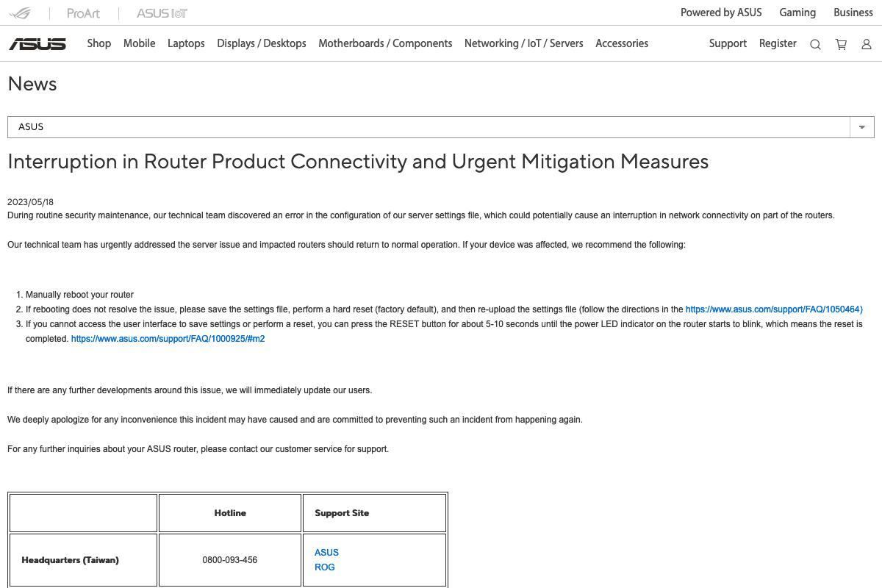Click the article date 2023/05/18
Viewport: 882px width, 588px height.
click(x=30, y=202)
